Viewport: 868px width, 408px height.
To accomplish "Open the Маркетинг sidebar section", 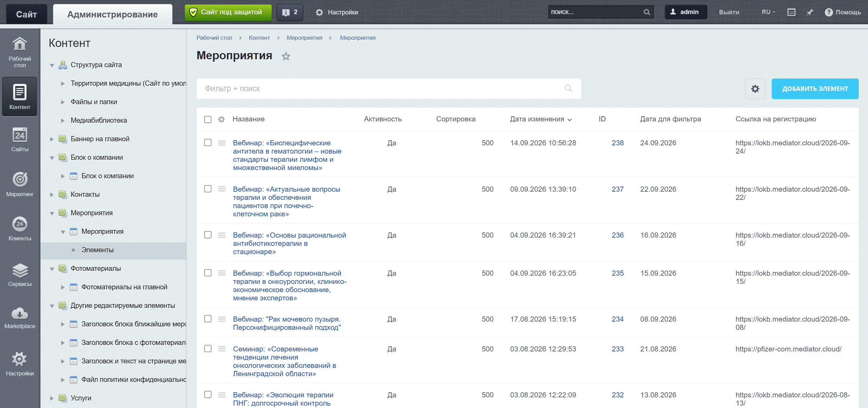I will click(x=20, y=184).
